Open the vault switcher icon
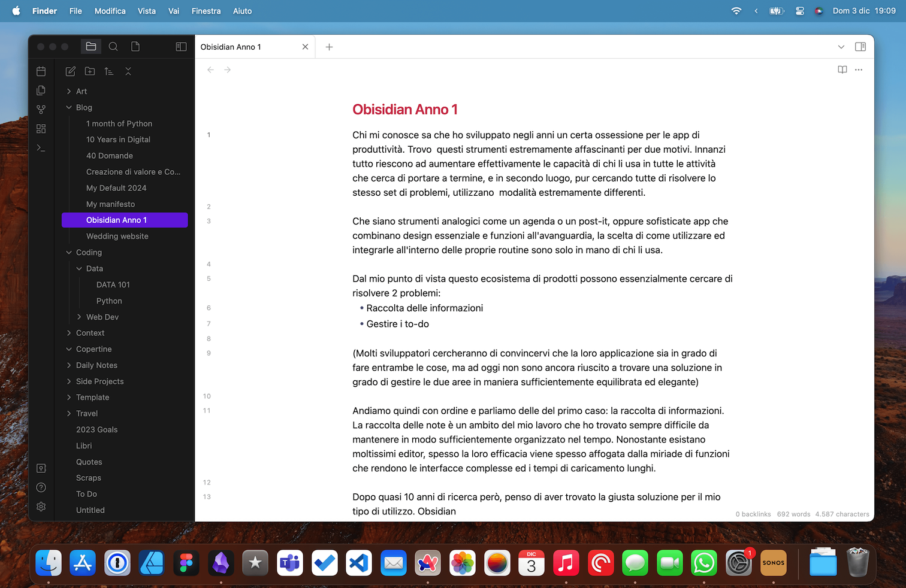The image size is (906, 588). (41, 468)
